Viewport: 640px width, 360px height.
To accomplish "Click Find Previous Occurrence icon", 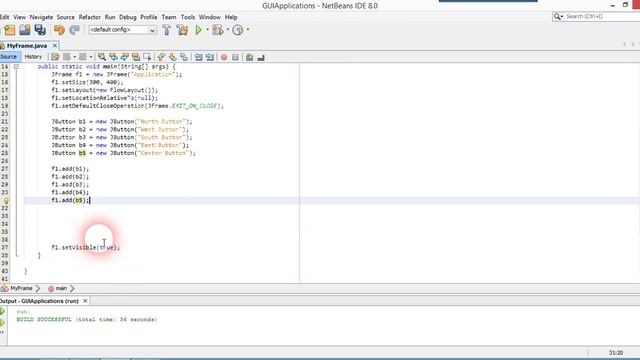I will click(x=113, y=57).
